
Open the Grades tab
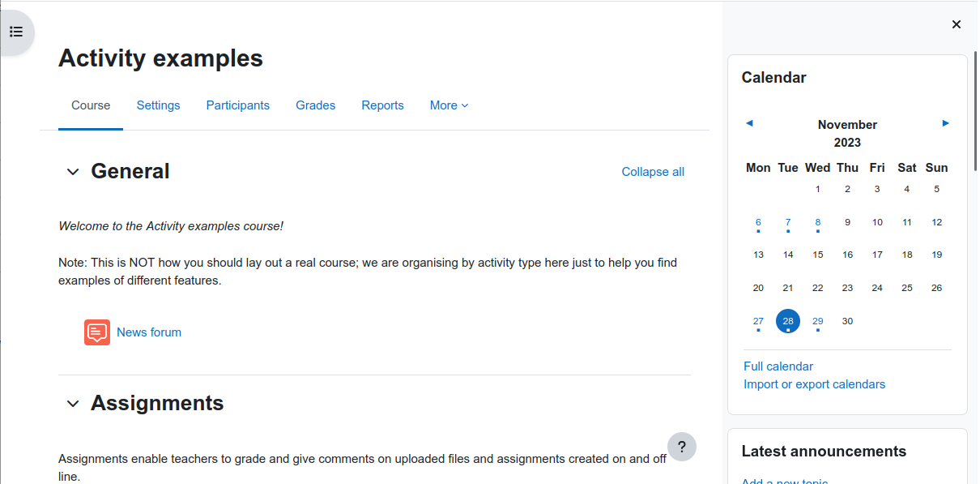point(315,105)
